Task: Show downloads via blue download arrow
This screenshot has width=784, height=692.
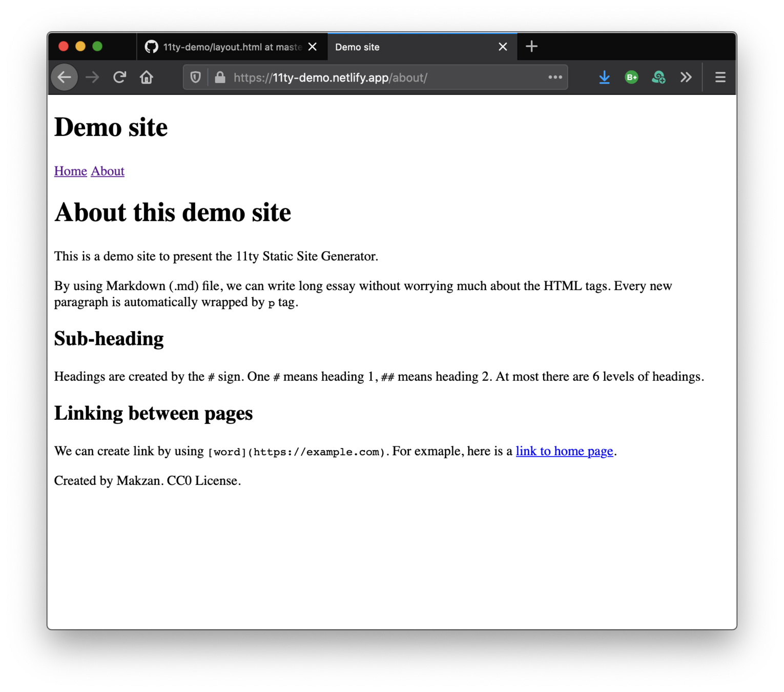Action: coord(605,77)
